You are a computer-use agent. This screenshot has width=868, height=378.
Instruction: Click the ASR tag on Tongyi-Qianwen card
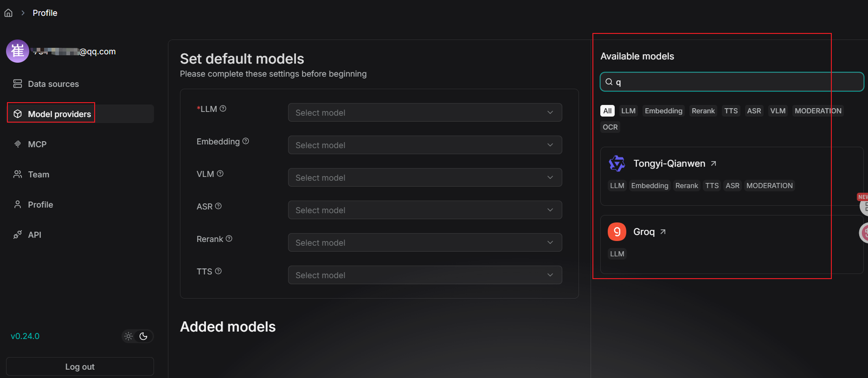[733, 186]
